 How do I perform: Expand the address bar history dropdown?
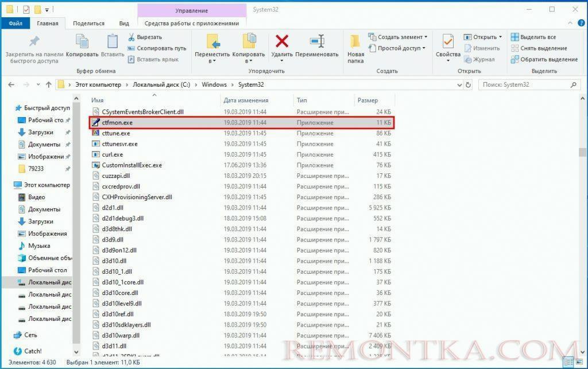point(459,85)
